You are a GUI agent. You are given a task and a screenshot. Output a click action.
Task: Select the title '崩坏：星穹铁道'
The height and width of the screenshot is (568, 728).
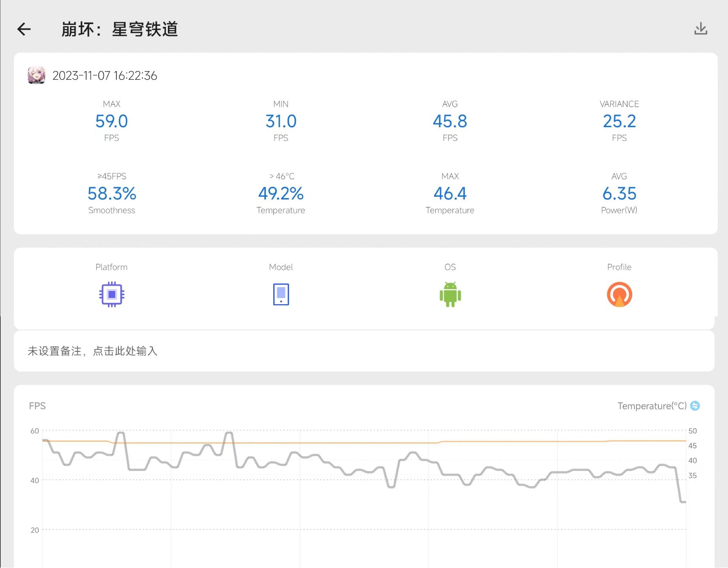(120, 29)
